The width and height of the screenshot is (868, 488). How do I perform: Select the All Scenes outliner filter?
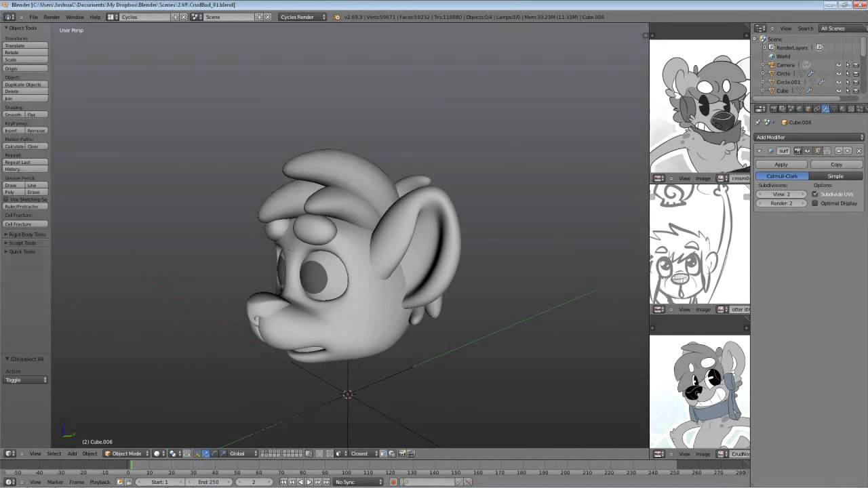tap(833, 28)
